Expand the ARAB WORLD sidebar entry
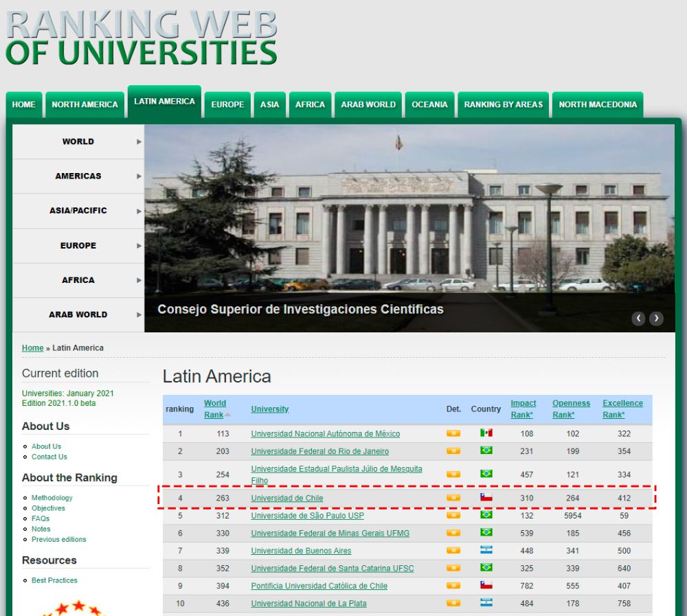This screenshot has height=616, width=687. click(x=78, y=315)
